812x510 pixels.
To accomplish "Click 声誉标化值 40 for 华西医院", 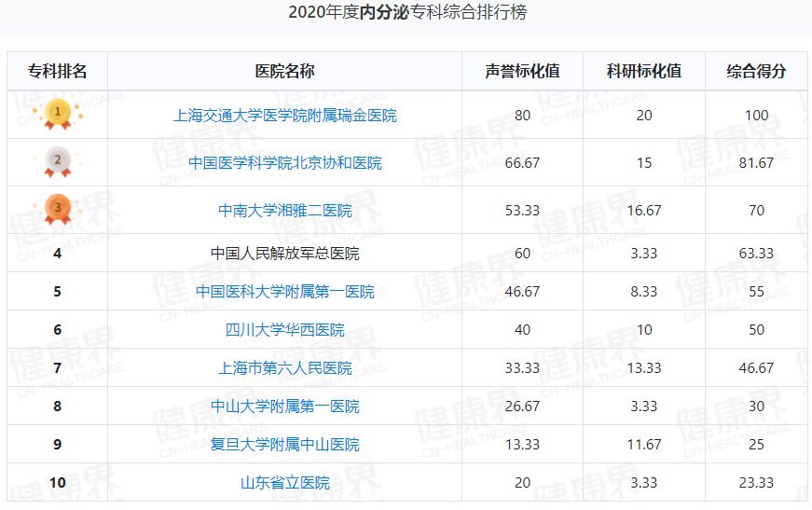I will [522, 330].
